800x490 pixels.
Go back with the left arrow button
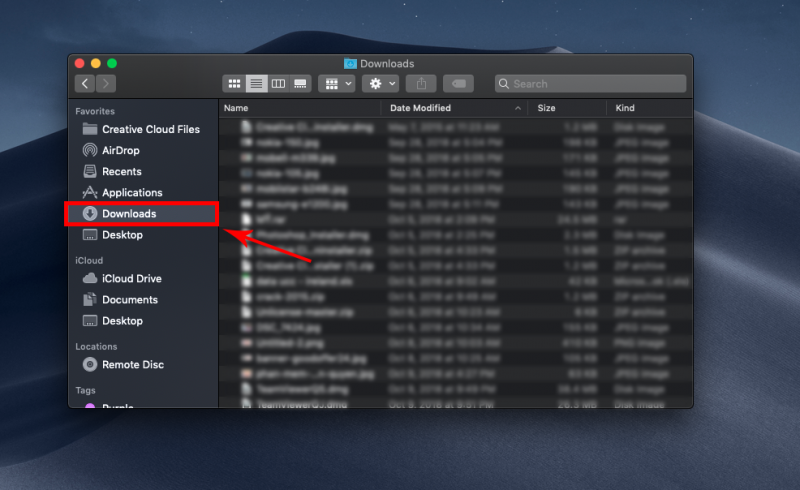(x=84, y=84)
